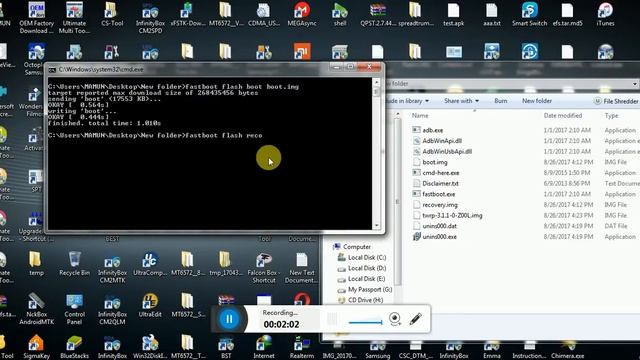Open Falcon Box Shortcut icon
Viewport: 640px width, 360px height.
[264, 268]
